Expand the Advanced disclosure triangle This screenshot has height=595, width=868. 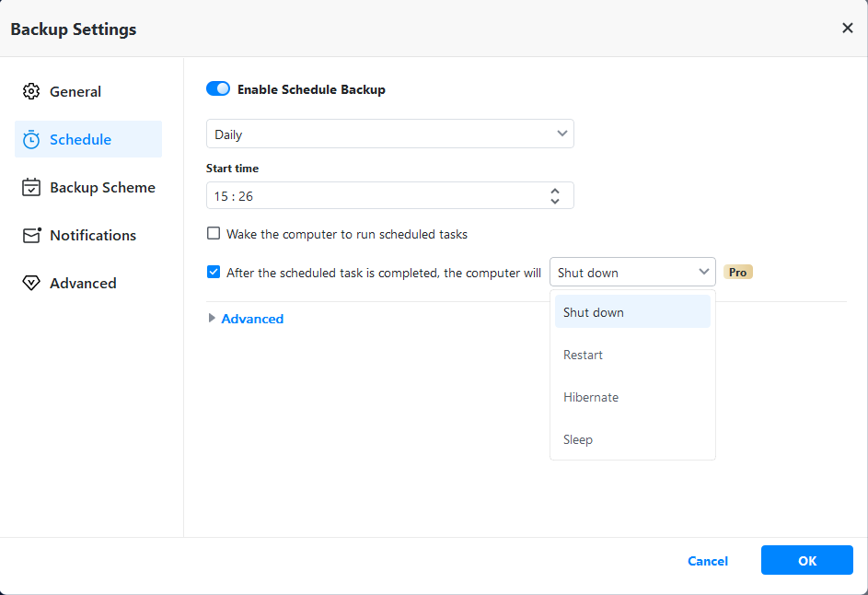213,319
